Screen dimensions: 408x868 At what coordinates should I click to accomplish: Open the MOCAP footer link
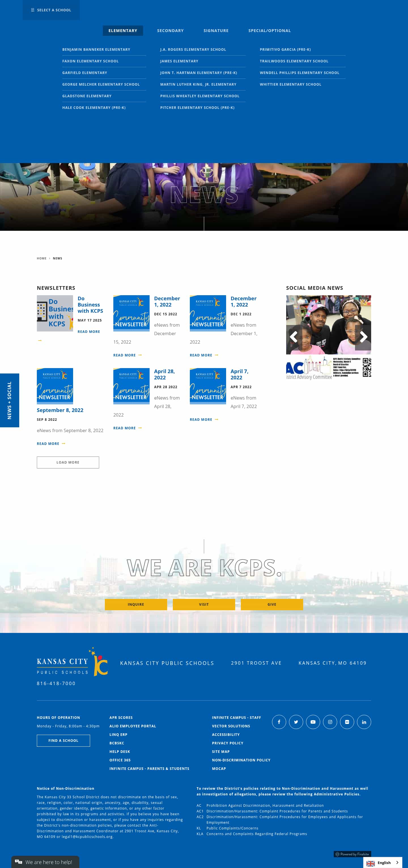pyautogui.click(x=219, y=768)
